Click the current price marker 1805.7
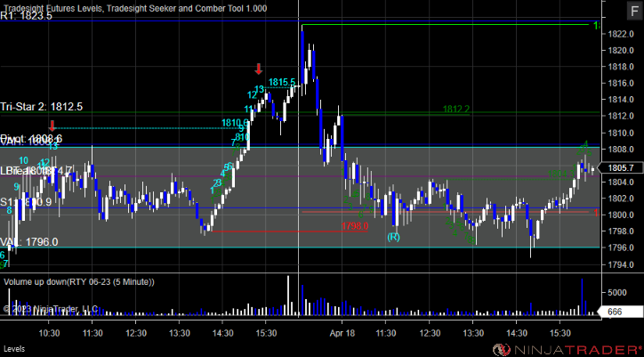Screen dimensions: 644x357 click(x=621, y=167)
